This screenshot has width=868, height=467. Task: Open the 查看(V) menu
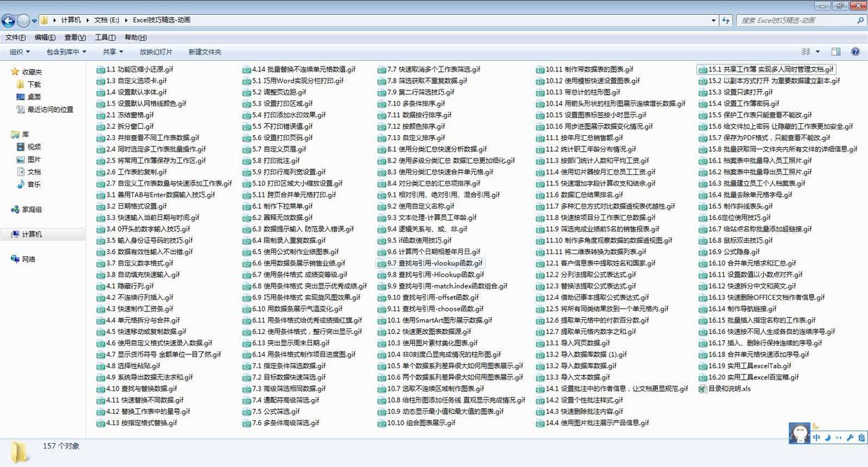pyautogui.click(x=75, y=37)
